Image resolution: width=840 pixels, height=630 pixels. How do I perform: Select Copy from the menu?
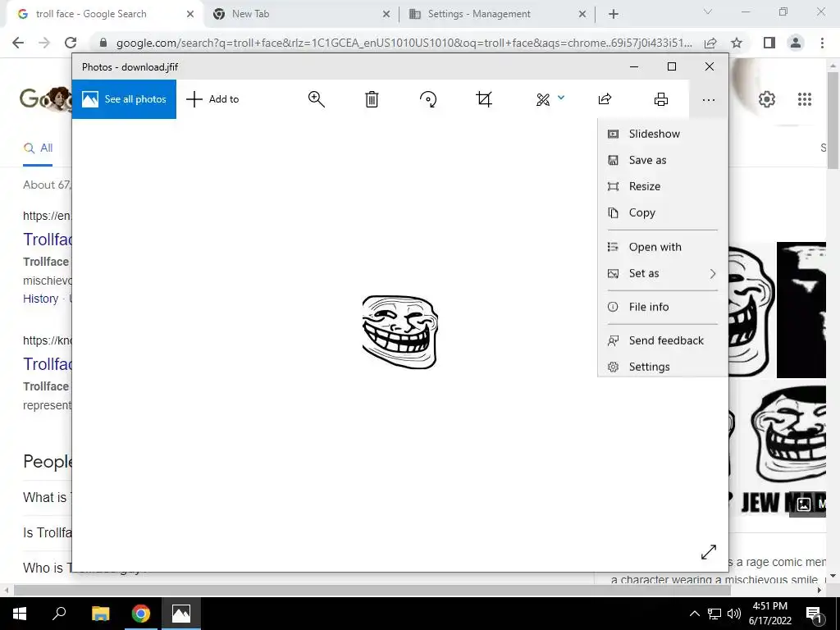(x=663, y=212)
